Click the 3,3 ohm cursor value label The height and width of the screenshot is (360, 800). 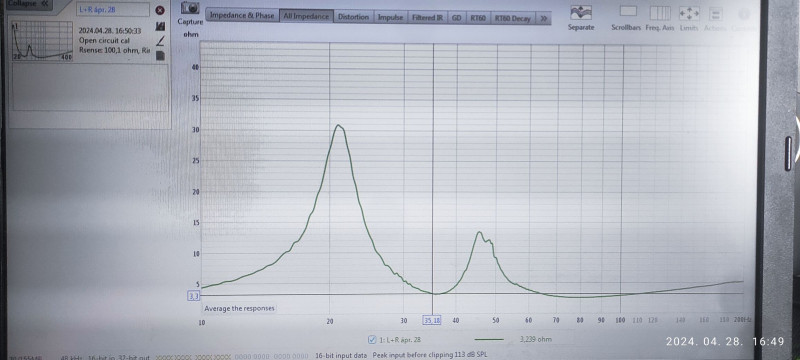[194, 296]
